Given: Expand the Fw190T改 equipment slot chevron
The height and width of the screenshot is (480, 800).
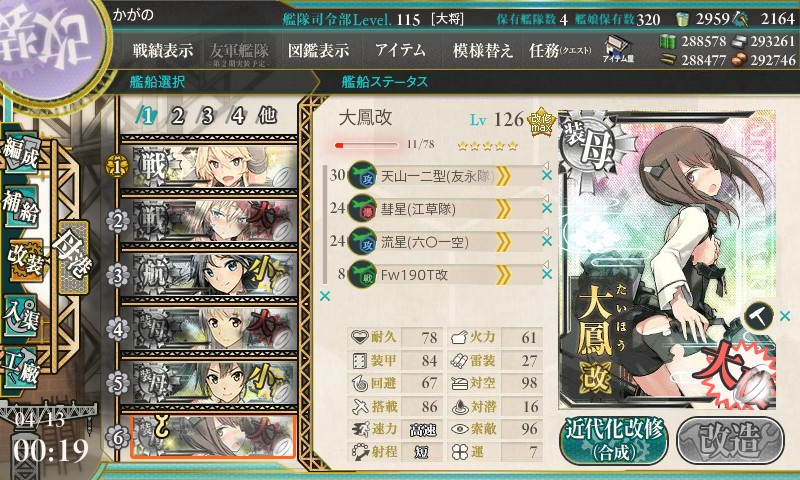Looking at the screenshot, I should point(503,275).
